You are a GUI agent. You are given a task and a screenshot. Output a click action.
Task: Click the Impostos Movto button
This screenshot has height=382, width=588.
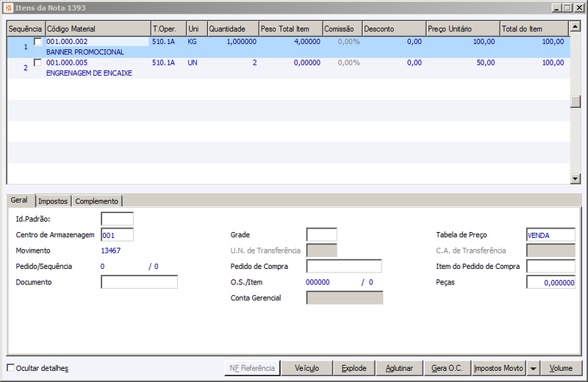click(x=498, y=368)
